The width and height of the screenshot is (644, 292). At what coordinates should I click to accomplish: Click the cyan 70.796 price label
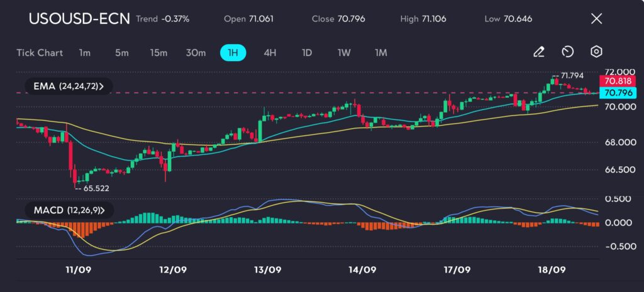[618, 93]
